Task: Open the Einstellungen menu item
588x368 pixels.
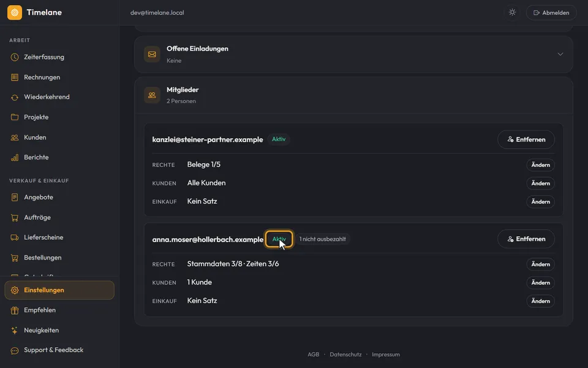Action: click(59, 290)
